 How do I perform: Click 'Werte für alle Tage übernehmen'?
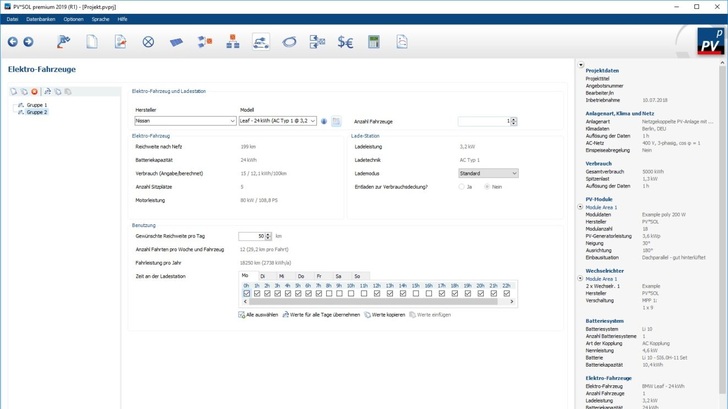[x=321, y=315]
